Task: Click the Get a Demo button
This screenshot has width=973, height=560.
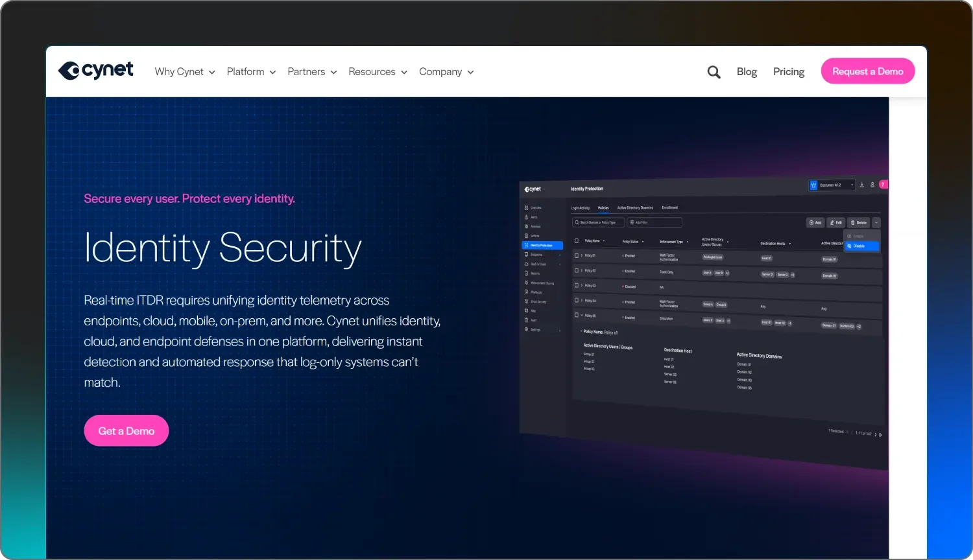Action: click(126, 431)
